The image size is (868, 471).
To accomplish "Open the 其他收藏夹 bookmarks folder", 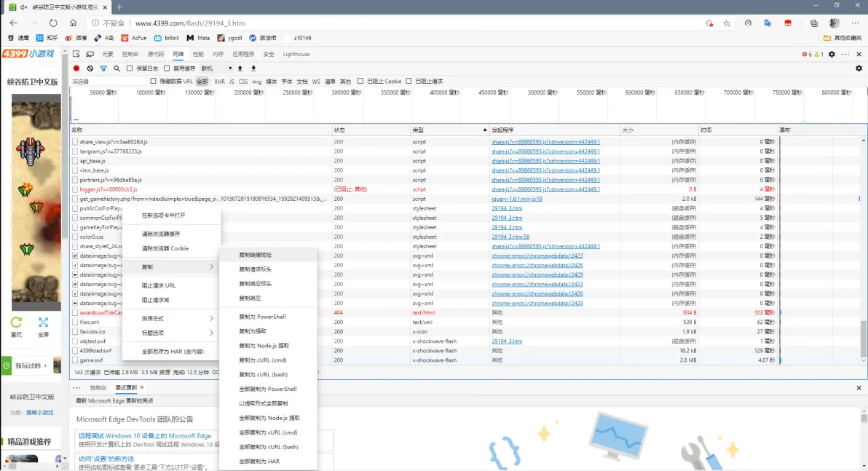I will [843, 38].
